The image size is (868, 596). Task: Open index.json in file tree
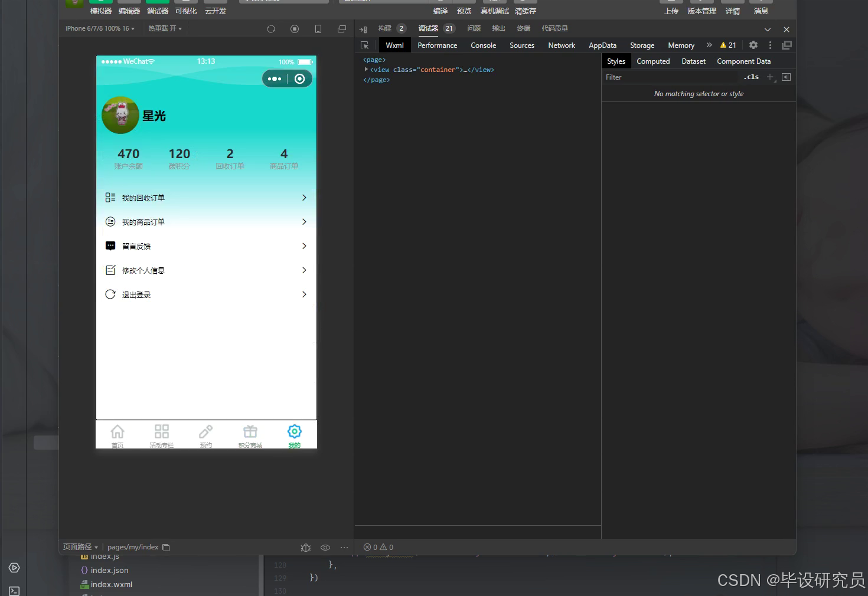click(x=105, y=570)
